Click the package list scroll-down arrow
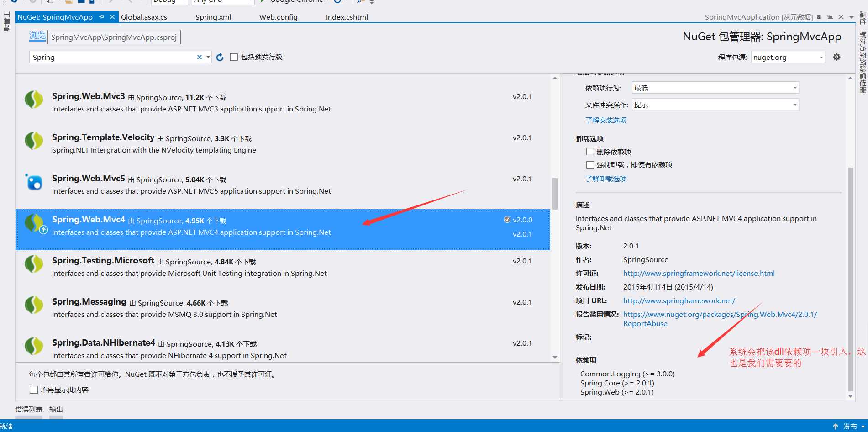 coord(555,357)
